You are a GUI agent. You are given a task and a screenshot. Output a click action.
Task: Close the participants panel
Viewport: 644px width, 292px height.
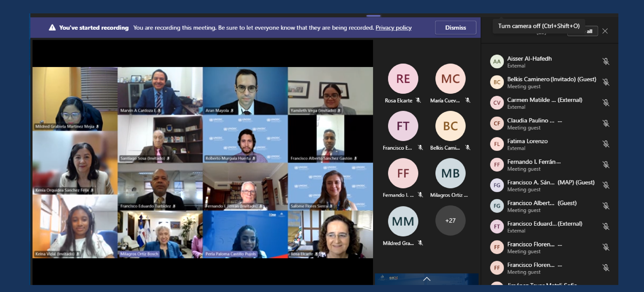click(x=605, y=31)
